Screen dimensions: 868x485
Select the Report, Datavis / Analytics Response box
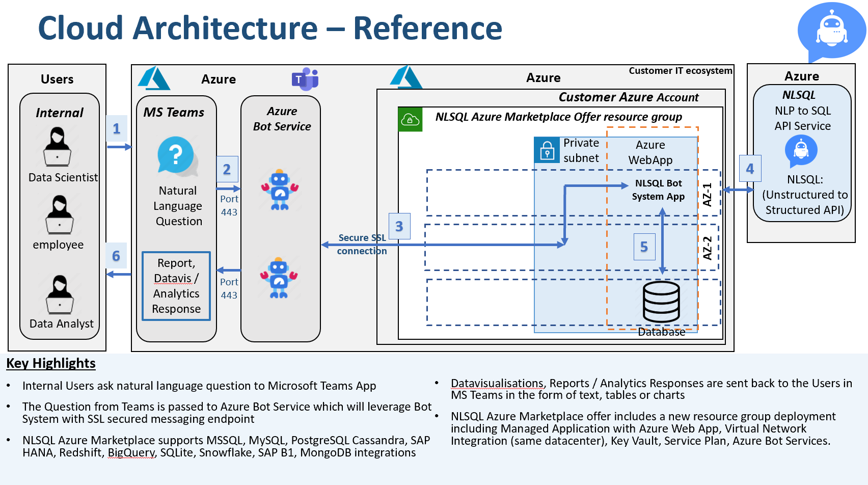click(176, 286)
